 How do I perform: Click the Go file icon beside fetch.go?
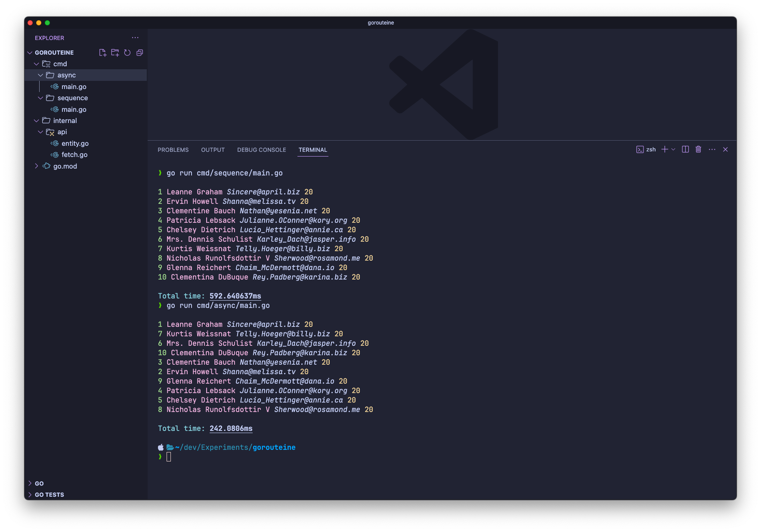coord(55,154)
